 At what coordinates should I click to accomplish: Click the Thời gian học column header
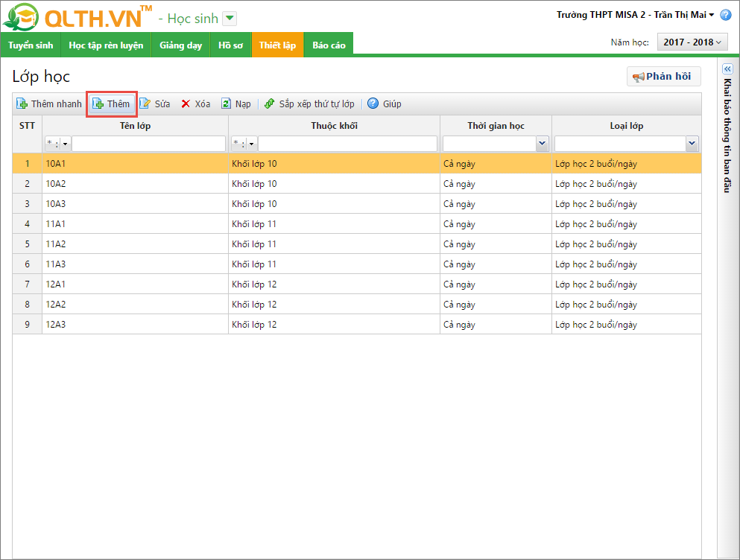click(x=496, y=126)
